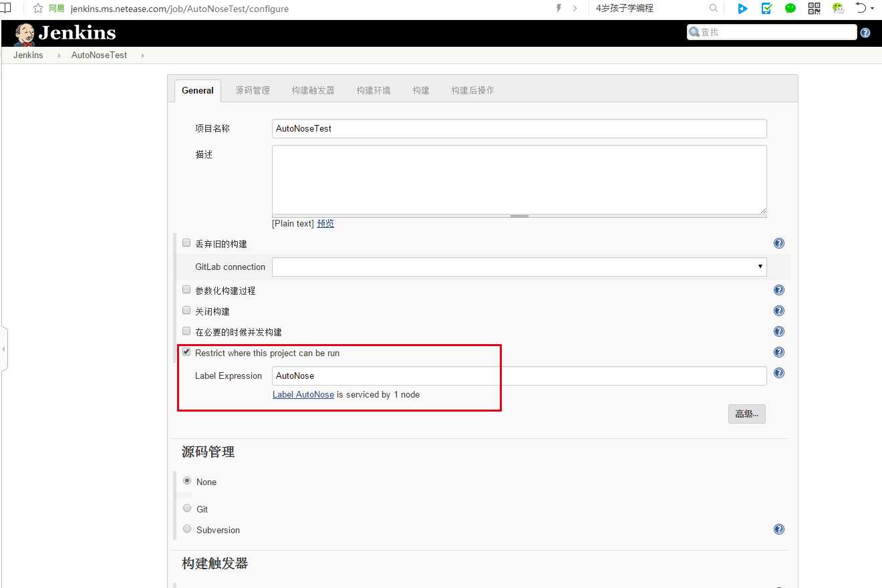This screenshot has width=882, height=588.
Task: Open the blue checklist extension icon
Action: coord(767,9)
